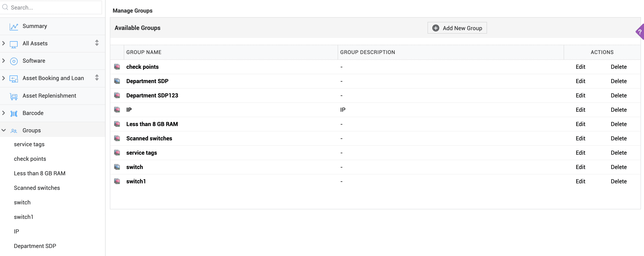Screen dimensions: 644x256
Task: Click the reorder arrows beside All Assets
Action: (x=97, y=43)
